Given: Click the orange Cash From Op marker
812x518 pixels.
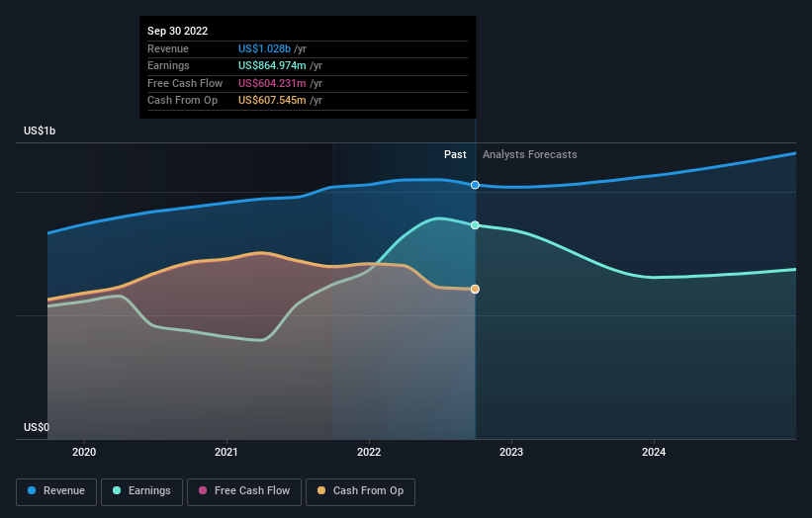Looking at the screenshot, I should click(x=475, y=289).
